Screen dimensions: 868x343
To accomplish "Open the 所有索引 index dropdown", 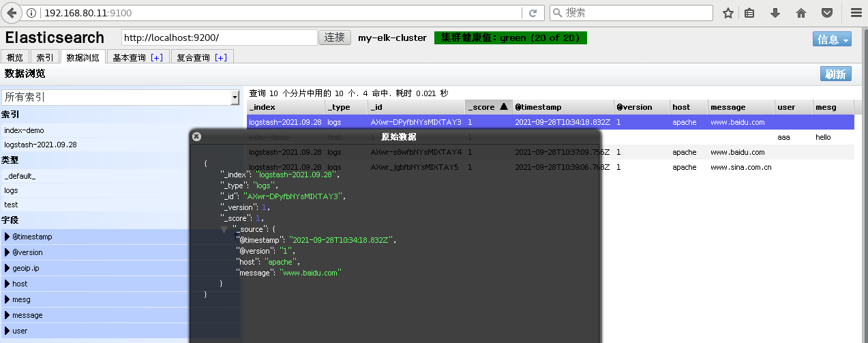I will click(121, 98).
